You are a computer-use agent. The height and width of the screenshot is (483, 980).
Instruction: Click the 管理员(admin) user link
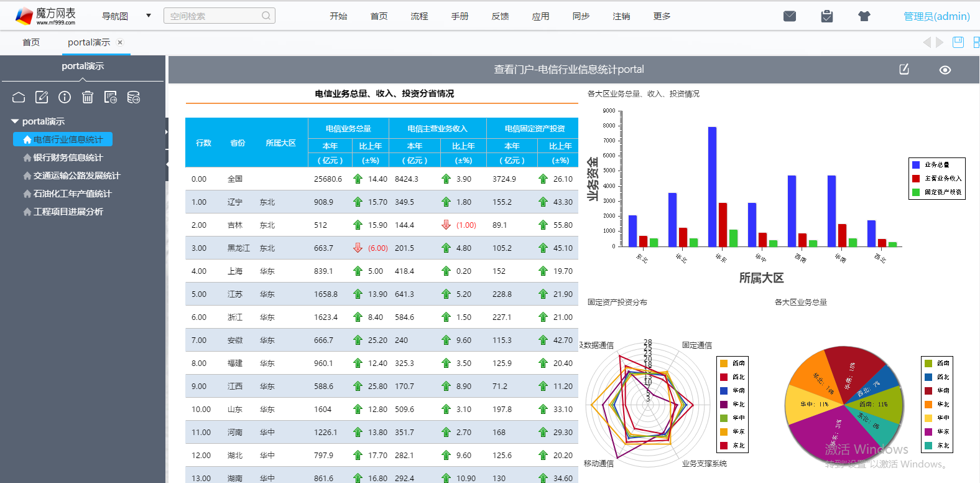pyautogui.click(x=936, y=16)
